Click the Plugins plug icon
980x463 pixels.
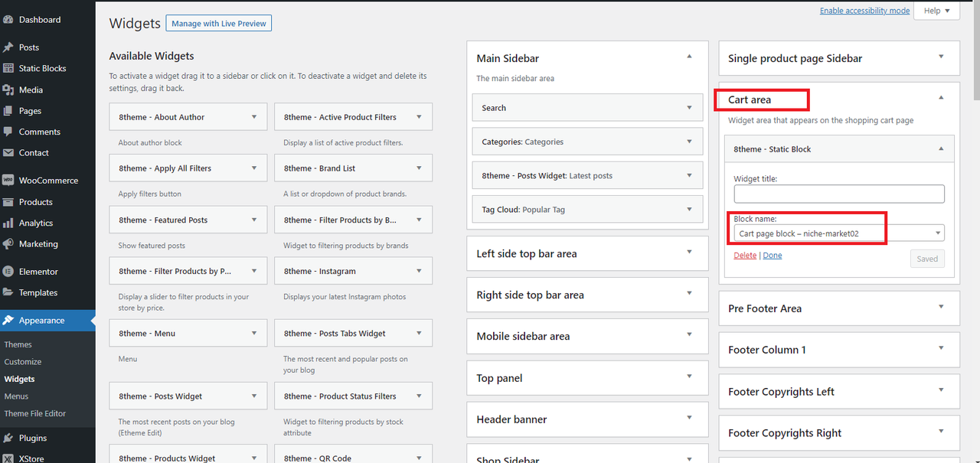click(8, 438)
